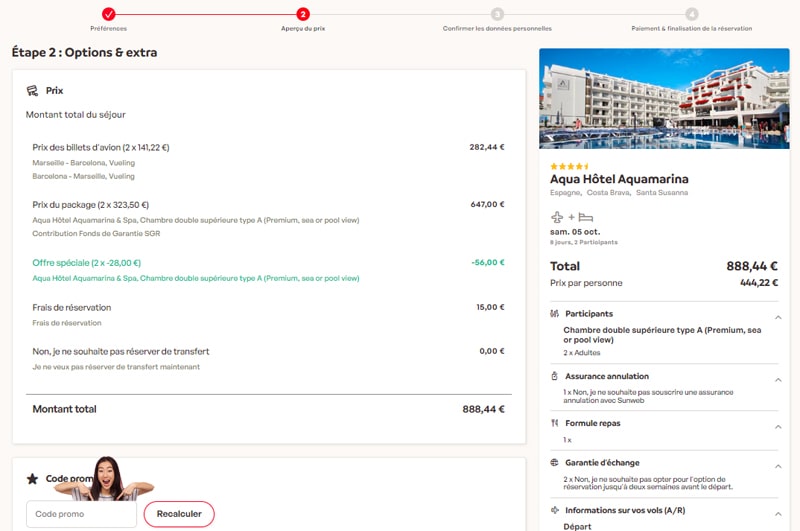Click the Participants people icon
The image size is (800, 531).
coord(555,314)
